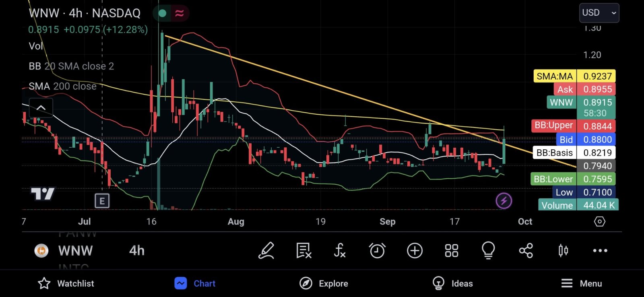Screen dimensions: 644x297
Task: Tap the Low 0.7100 price label
Action: (x=584, y=192)
